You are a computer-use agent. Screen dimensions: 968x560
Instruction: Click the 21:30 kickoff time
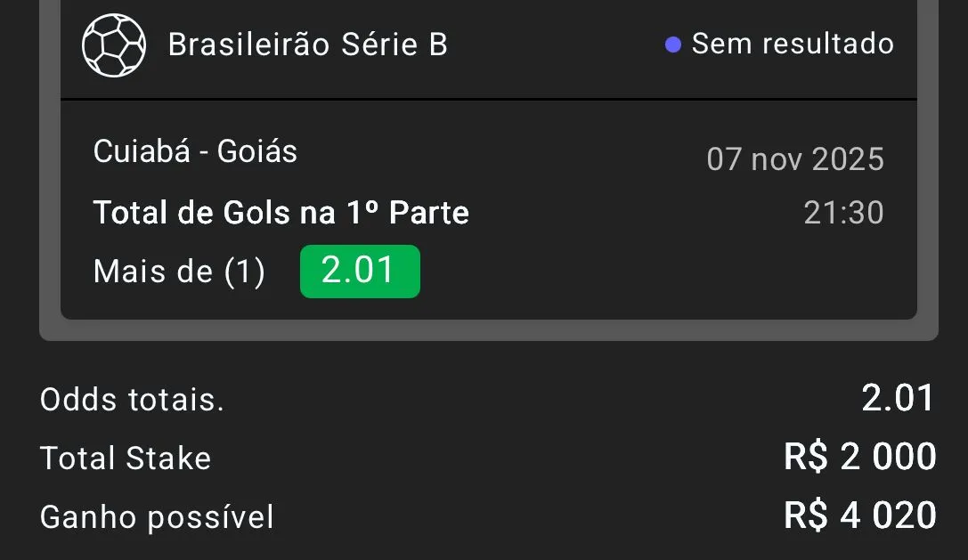click(x=843, y=213)
